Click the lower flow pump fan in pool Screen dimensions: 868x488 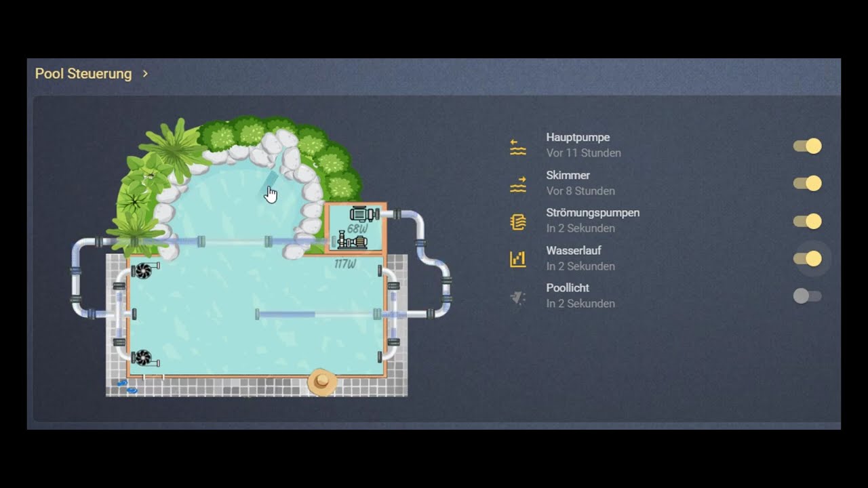(142, 357)
